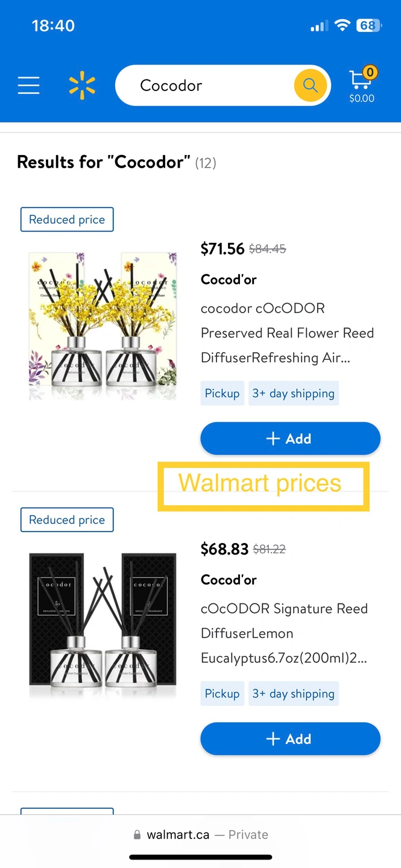Image resolution: width=401 pixels, height=868 pixels.
Task: Click the $71.56 price of first item
Action: pyautogui.click(x=223, y=248)
